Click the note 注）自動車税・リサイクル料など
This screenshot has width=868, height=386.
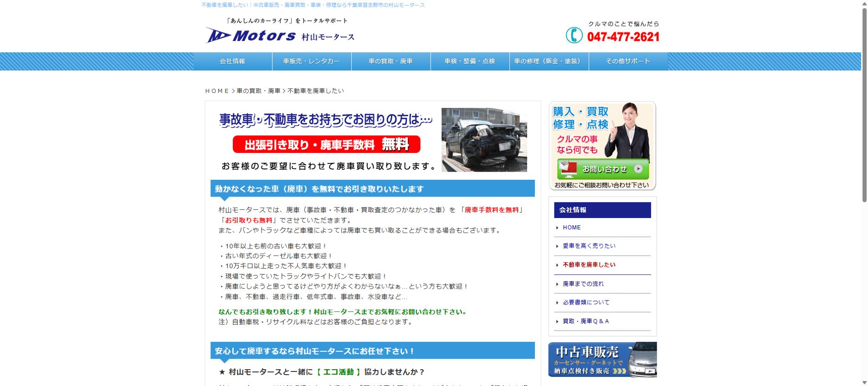click(x=316, y=322)
